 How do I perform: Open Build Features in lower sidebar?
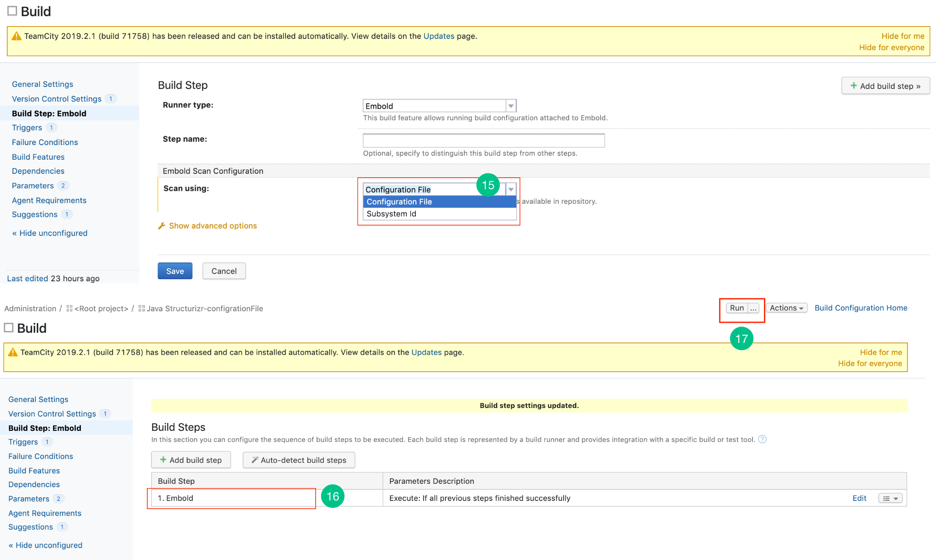click(34, 471)
